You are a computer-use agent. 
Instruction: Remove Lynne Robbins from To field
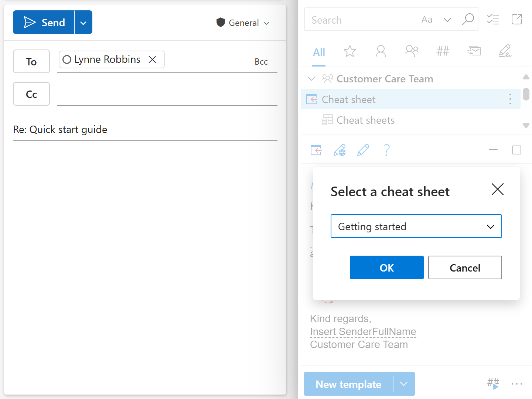pos(153,59)
